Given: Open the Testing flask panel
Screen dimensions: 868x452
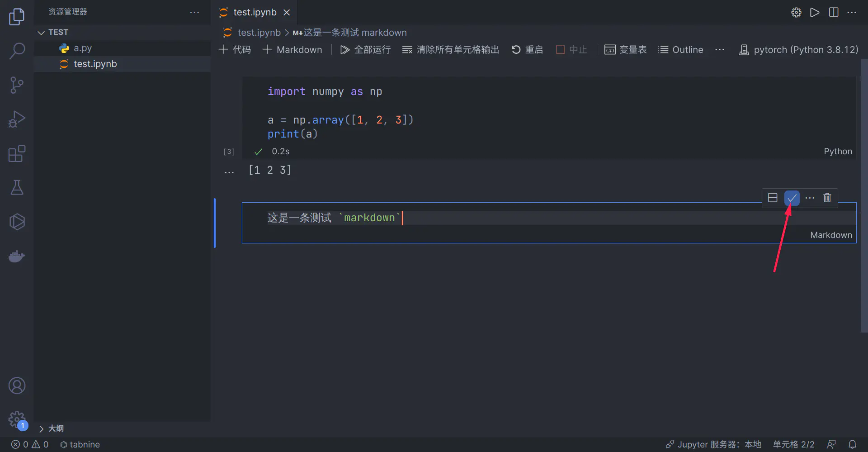Looking at the screenshot, I should (17, 187).
